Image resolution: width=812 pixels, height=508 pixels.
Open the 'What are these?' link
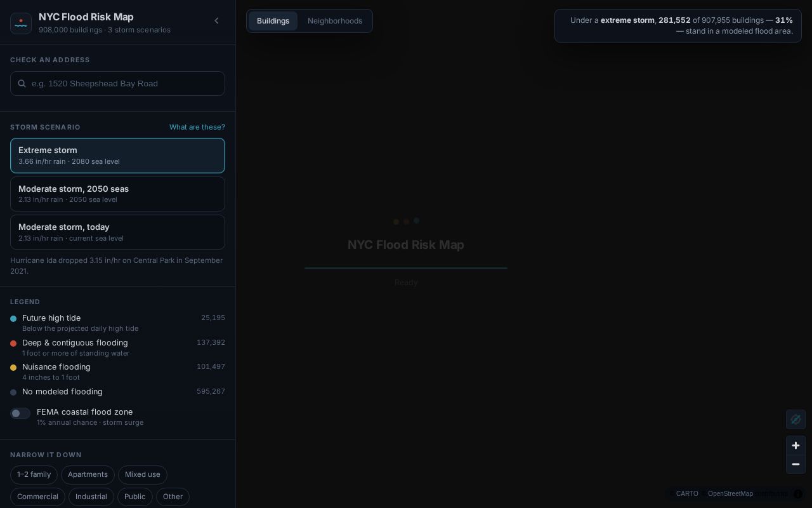(x=197, y=127)
